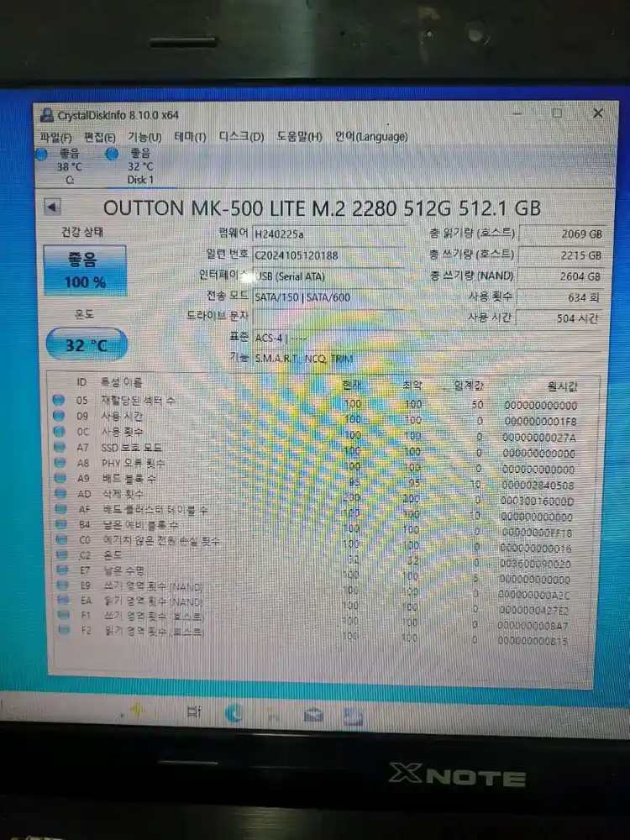630x840 pixels.
Task: Click the status icon of row C2 온도
Action: (62, 555)
